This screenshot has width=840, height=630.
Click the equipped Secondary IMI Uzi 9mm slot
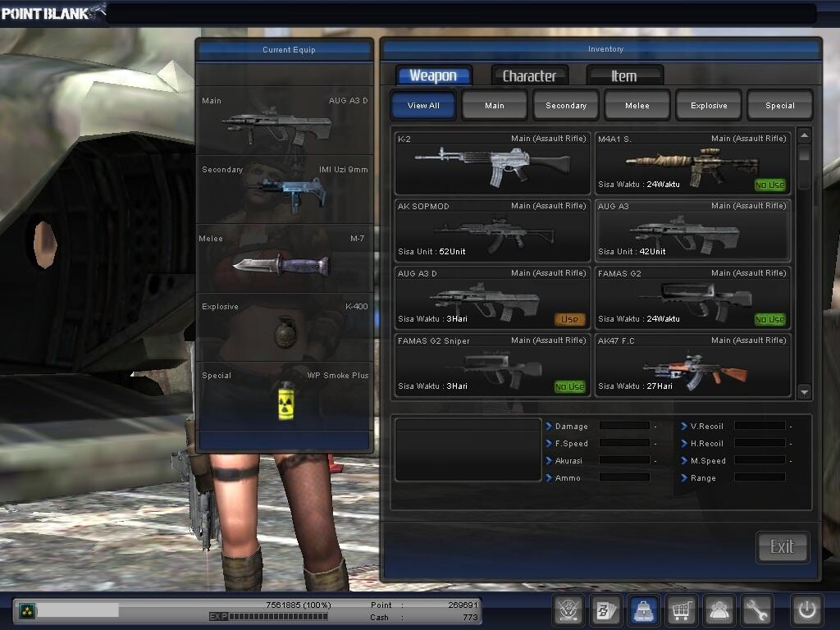point(285,189)
